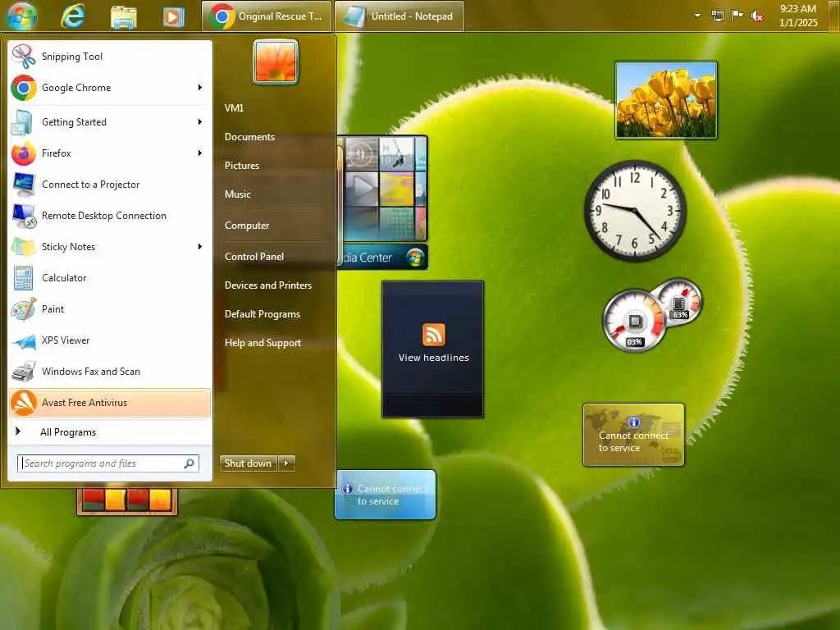Open Documents from Start menu
The height and width of the screenshot is (630, 840).
tap(249, 137)
